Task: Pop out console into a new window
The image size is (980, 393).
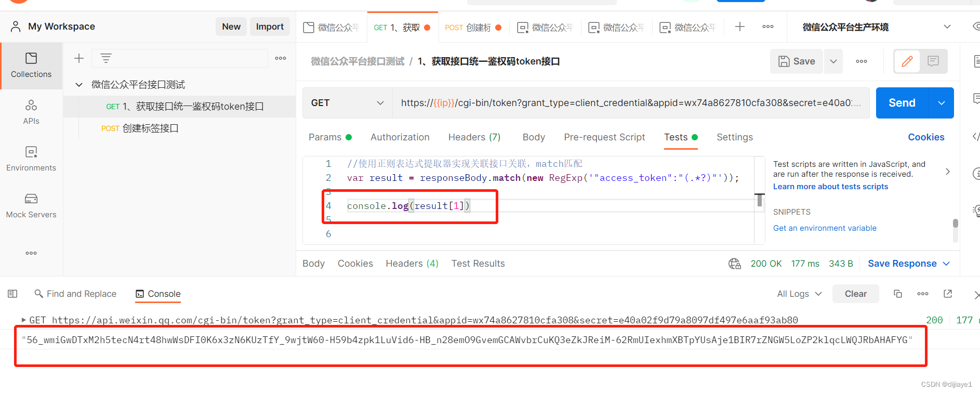Action: (948, 294)
